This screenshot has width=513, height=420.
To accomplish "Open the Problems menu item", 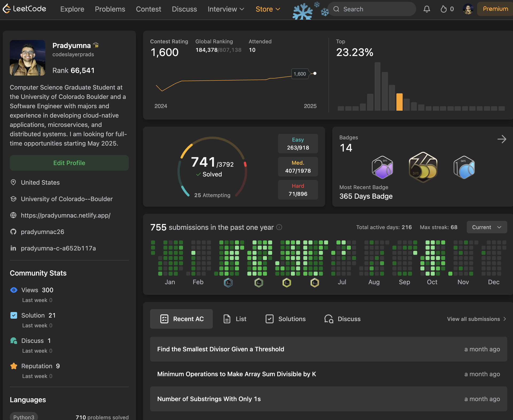I will point(110,9).
